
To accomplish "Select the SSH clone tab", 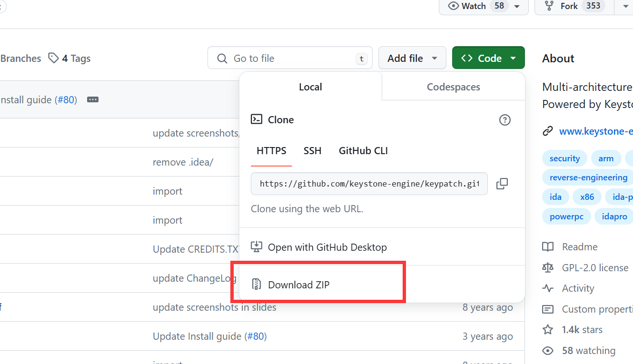I will tap(313, 151).
